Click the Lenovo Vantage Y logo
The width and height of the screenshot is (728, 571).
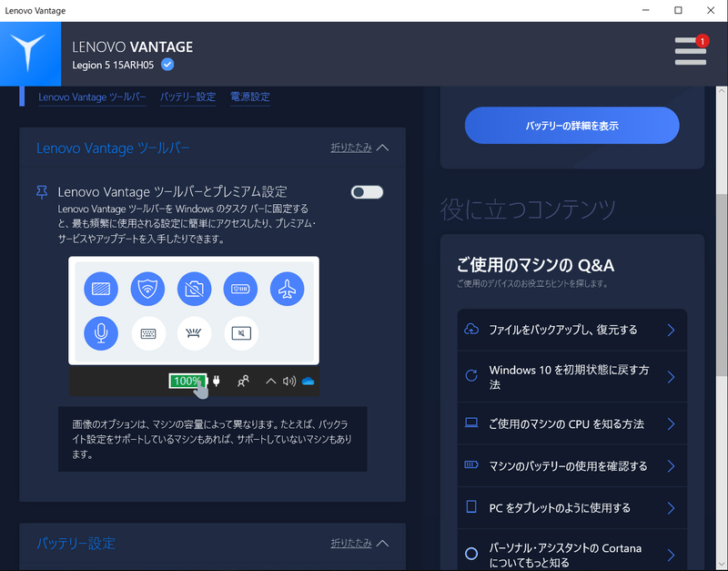[x=30, y=54]
